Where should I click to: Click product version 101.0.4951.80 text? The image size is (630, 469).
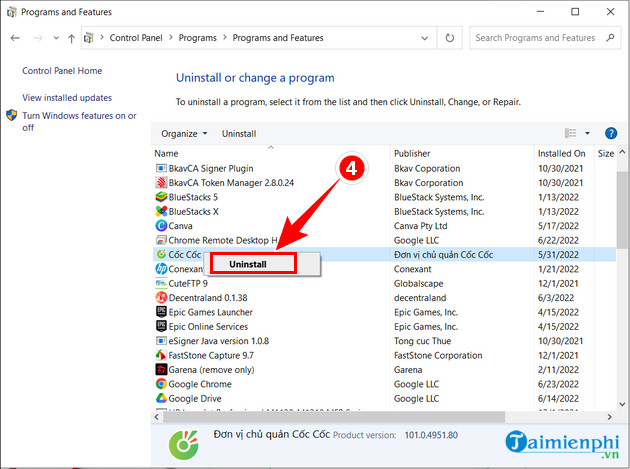[431, 435]
